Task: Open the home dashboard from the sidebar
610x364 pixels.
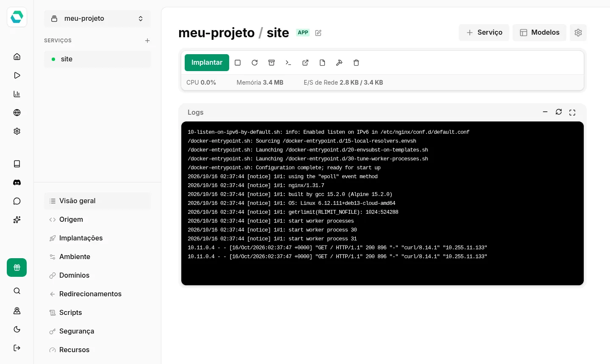Action: 17,57
